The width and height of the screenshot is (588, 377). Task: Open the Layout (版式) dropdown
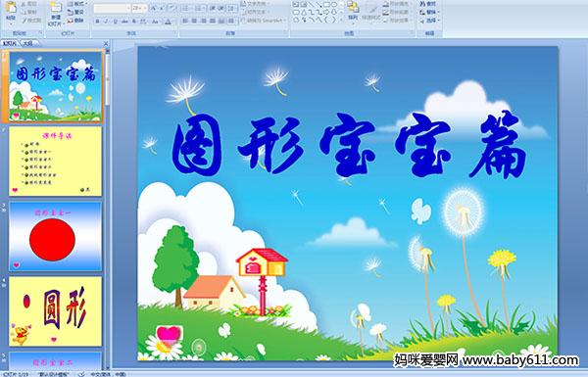77,3
